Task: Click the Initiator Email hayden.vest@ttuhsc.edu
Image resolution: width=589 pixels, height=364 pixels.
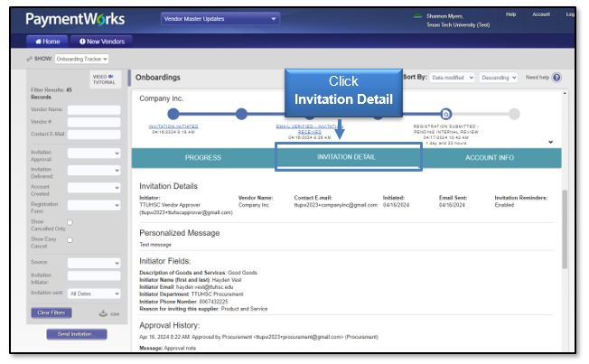Action: [x=205, y=287]
